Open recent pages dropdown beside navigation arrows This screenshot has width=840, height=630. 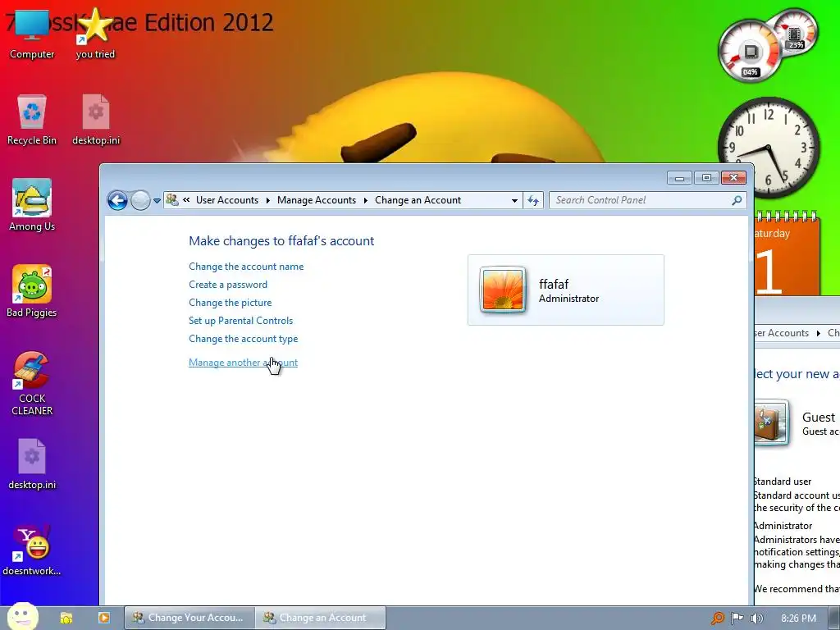point(157,201)
